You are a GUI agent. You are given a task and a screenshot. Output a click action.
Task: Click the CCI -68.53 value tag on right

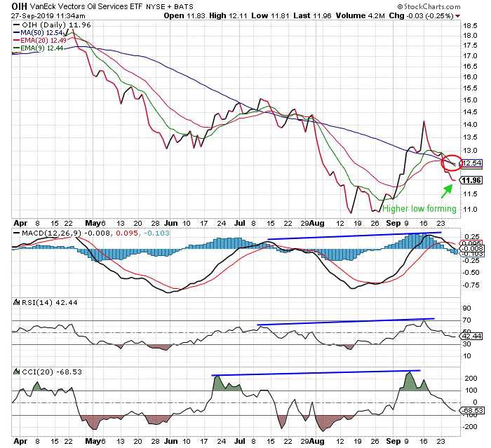point(472,410)
